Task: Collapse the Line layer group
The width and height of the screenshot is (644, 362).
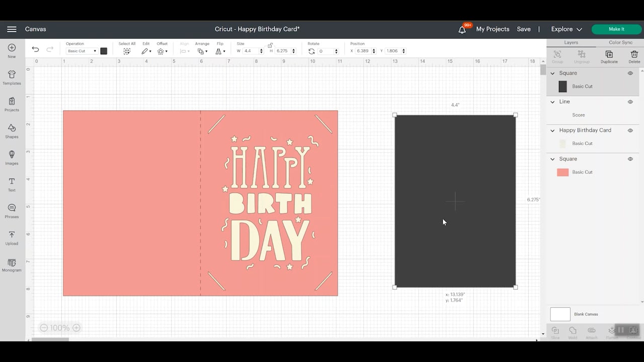Action: pyautogui.click(x=552, y=102)
